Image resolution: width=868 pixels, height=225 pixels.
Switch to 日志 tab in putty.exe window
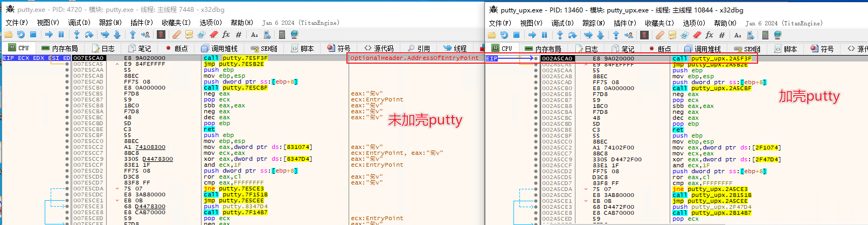103,48
